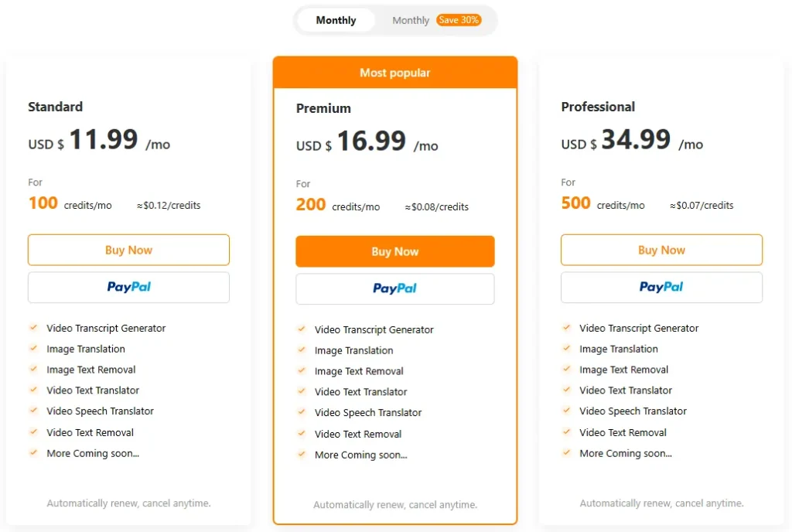
Task: Click Buy Now for the Premium plan
Action: [394, 251]
